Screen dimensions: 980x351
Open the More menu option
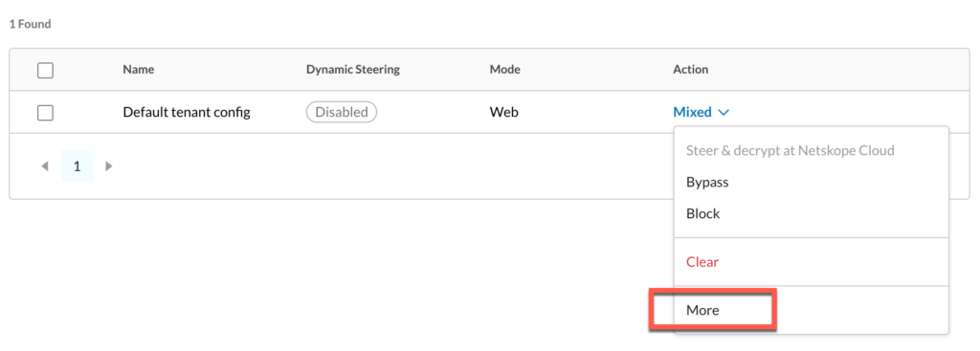click(x=702, y=311)
